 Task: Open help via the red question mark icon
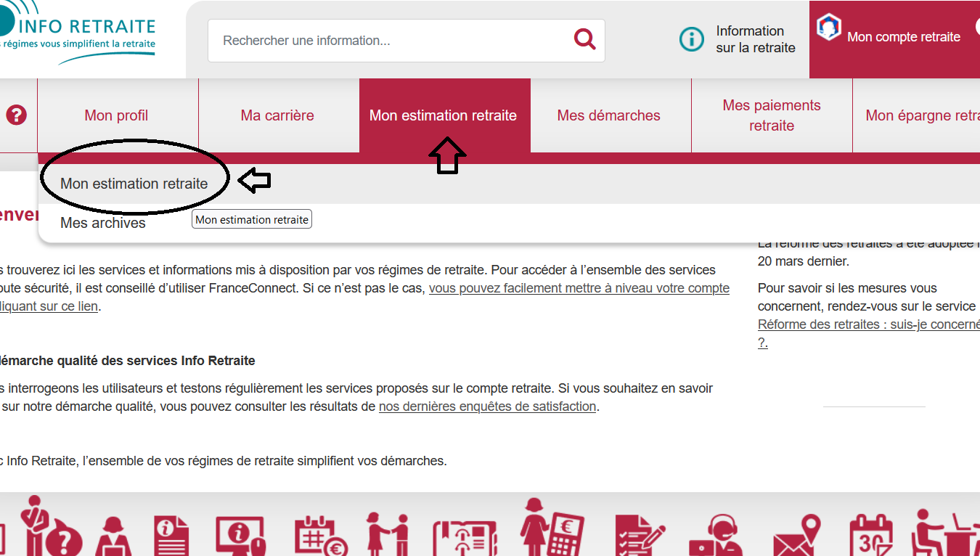[17, 115]
